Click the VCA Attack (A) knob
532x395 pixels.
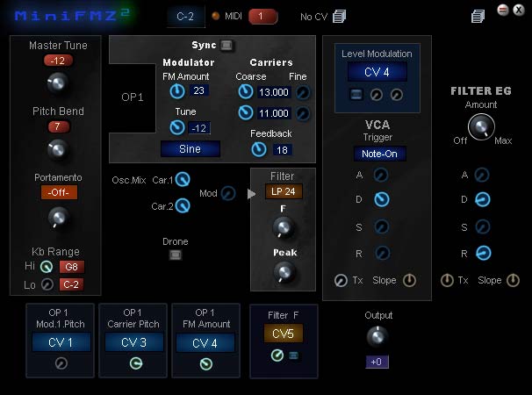[381, 175]
